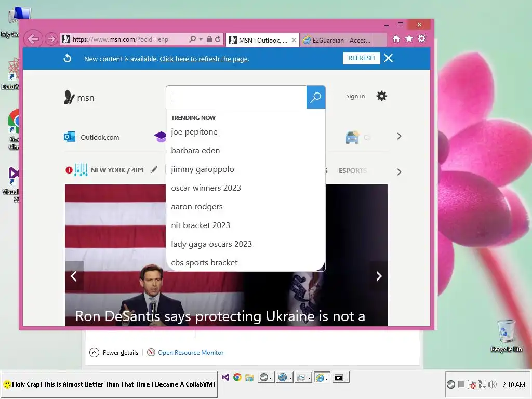This screenshot has width=532, height=399.
Task: Switch to Command Prompt taskbar button
Action: (340, 377)
